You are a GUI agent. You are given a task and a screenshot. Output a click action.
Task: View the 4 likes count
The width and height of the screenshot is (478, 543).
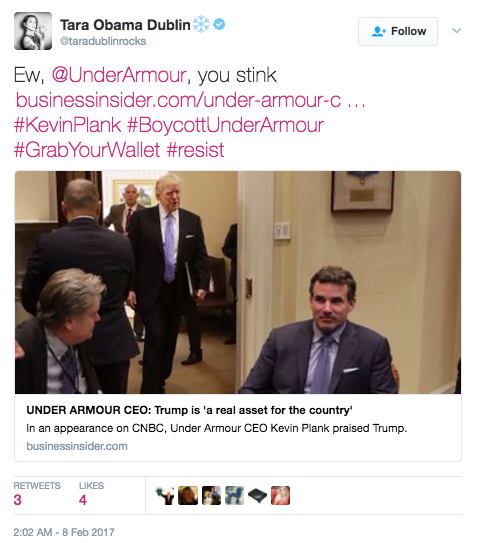pos(83,500)
